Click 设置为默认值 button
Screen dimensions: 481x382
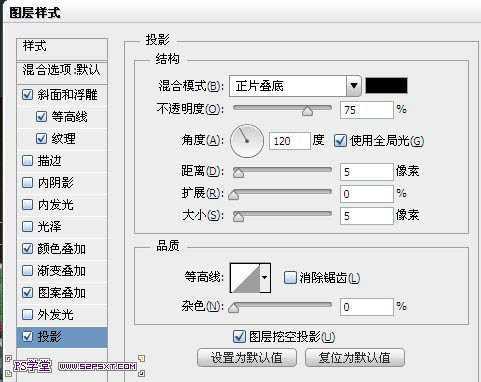[247, 358]
